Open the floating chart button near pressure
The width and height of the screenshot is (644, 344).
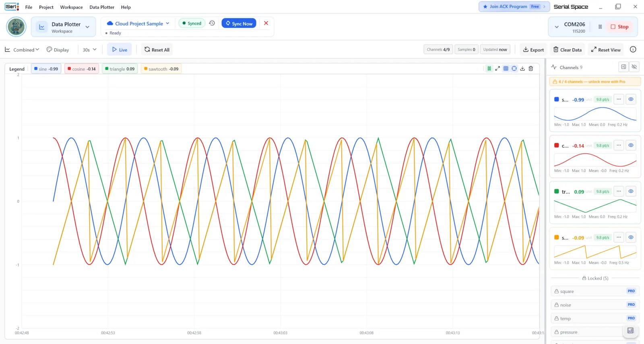(630, 331)
